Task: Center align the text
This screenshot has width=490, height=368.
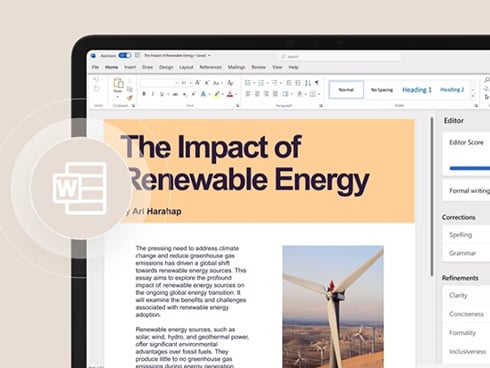Action: (x=257, y=94)
